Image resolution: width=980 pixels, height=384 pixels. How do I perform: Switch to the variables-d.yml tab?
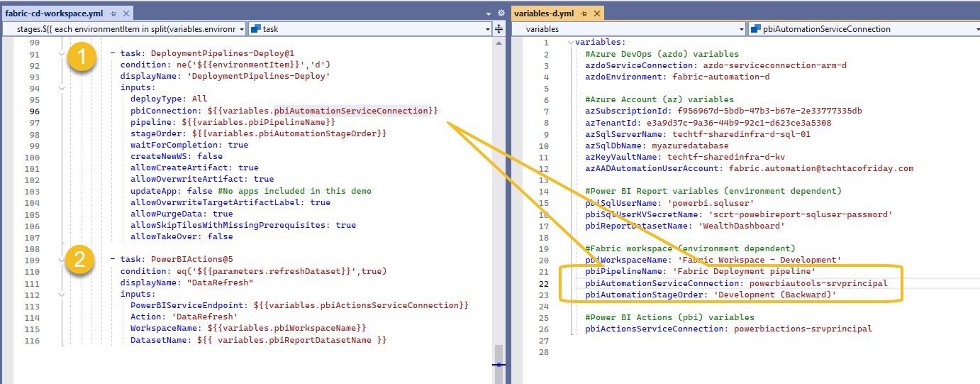click(x=544, y=13)
